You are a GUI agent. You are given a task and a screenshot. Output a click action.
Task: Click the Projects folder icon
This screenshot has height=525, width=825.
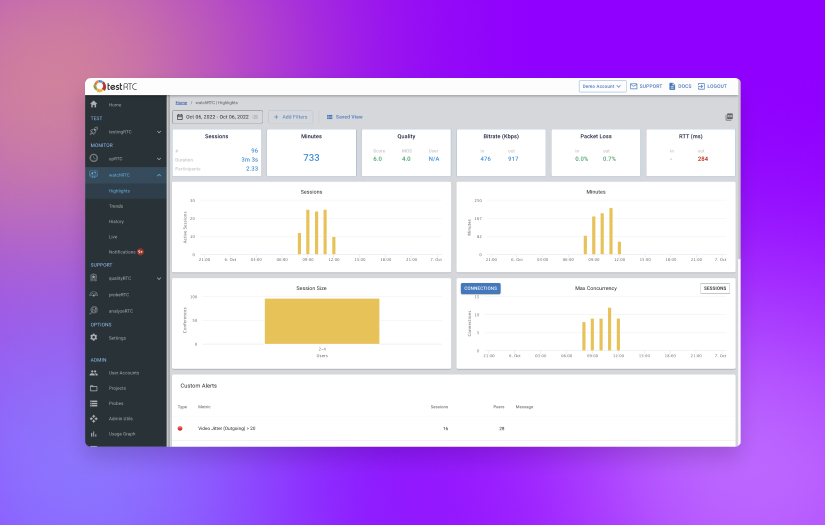tap(94, 388)
